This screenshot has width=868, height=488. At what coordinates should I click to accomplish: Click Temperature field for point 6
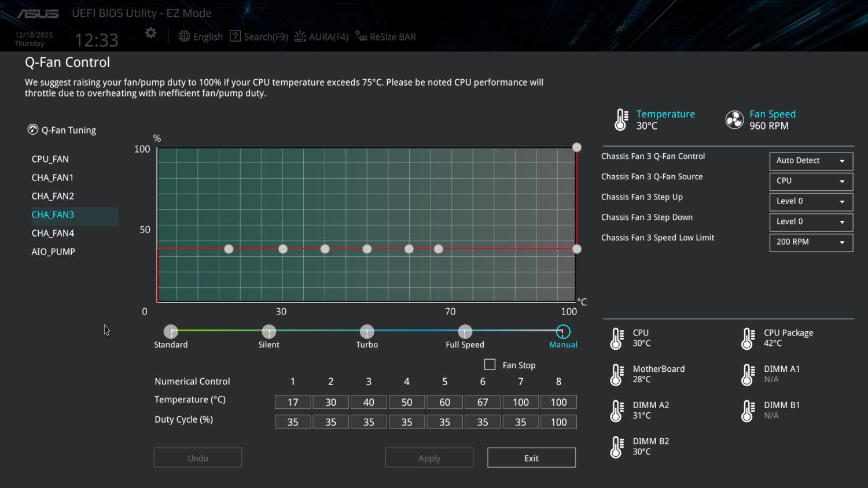click(x=483, y=402)
